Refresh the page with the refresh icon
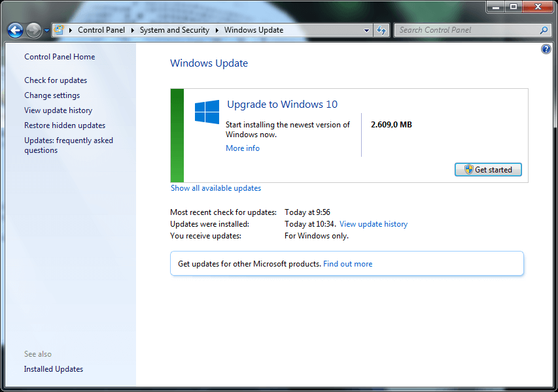This screenshot has height=392, width=558. point(381,31)
